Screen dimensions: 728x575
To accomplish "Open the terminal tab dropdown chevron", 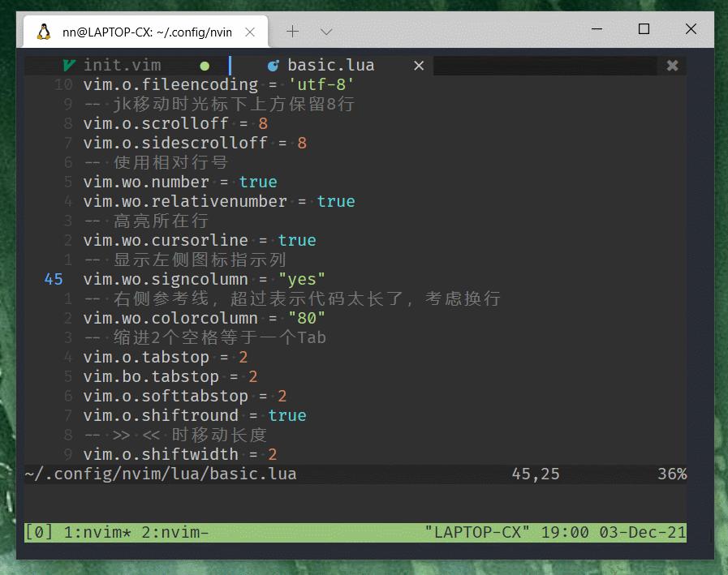I will click(325, 31).
